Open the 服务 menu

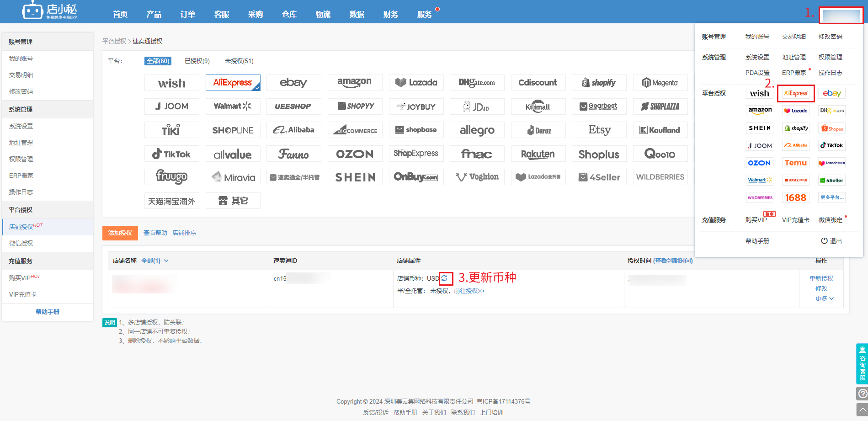pos(425,14)
